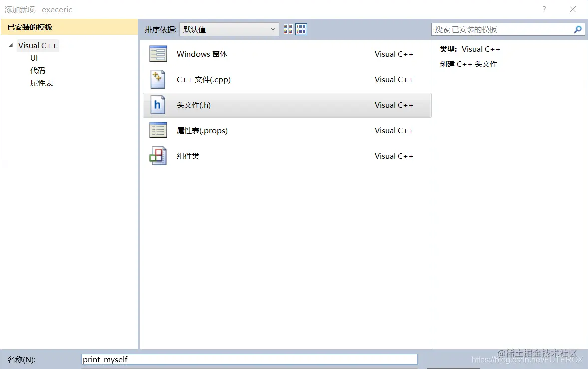Open the 排序依据 默认值 dropdown
Viewport: 588px width, 369px height.
point(229,29)
